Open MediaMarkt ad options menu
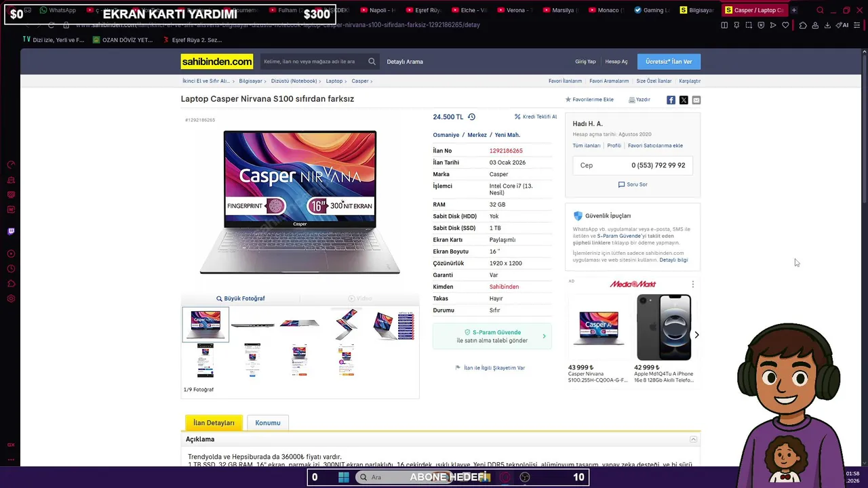This screenshot has height=488, width=868. click(692, 284)
